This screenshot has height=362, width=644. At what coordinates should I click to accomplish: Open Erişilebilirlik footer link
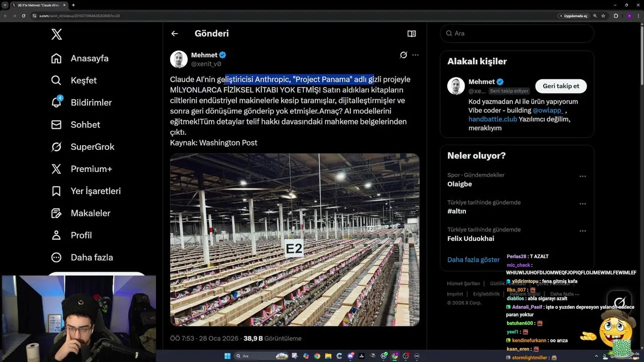pos(487,294)
